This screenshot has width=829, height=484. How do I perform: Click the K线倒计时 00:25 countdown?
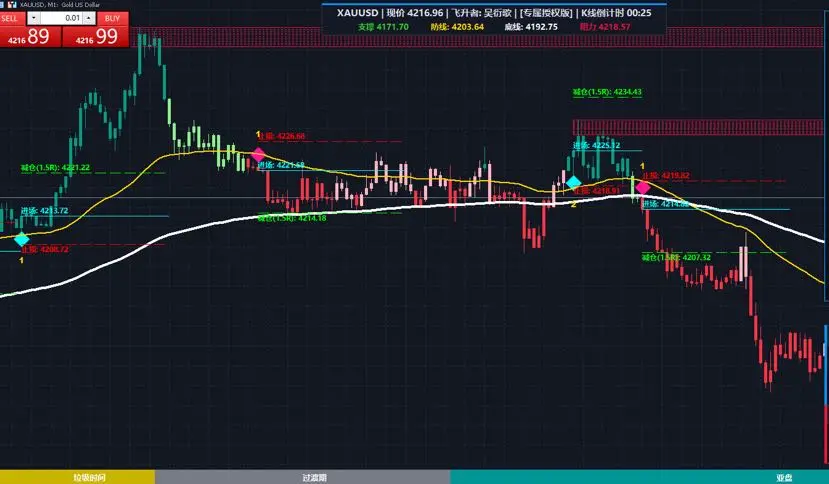coord(616,13)
